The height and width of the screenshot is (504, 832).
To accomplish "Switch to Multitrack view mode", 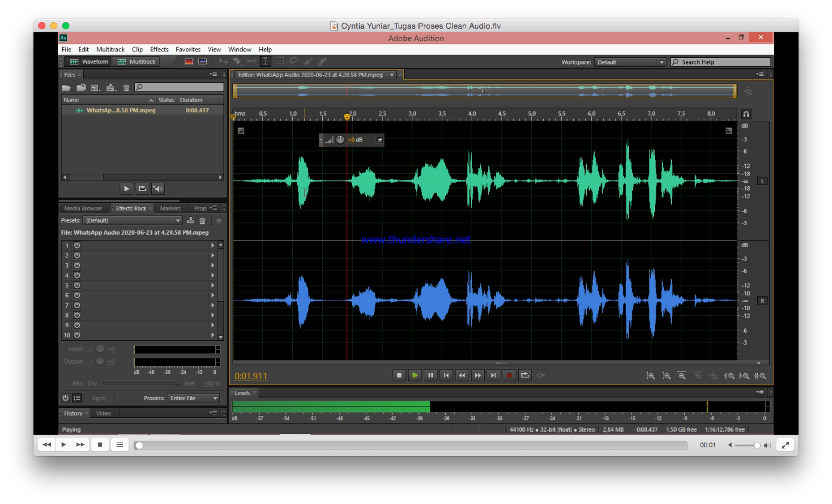I will pyautogui.click(x=136, y=61).
